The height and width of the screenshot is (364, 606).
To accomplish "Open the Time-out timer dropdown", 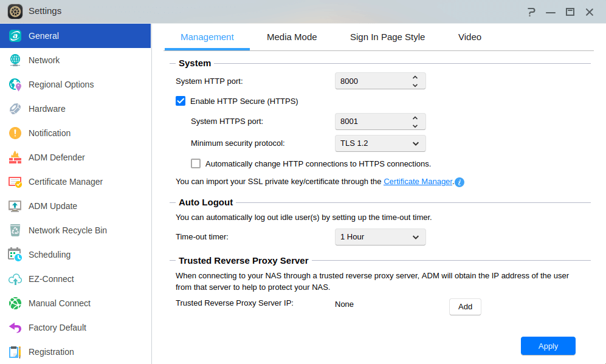I will 380,237.
